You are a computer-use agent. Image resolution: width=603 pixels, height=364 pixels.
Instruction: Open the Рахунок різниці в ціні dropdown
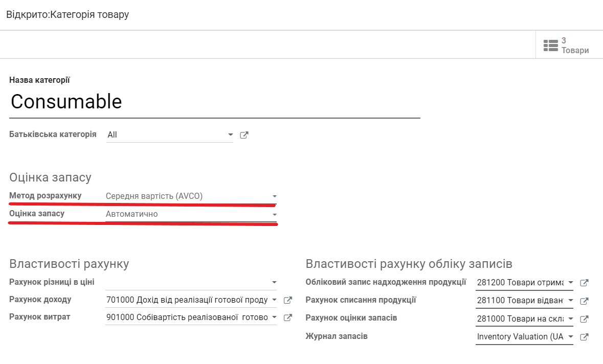point(275,282)
